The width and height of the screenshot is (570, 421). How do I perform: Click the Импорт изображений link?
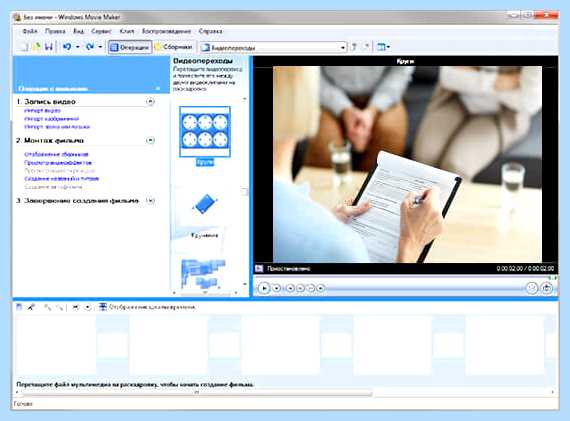tap(52, 119)
